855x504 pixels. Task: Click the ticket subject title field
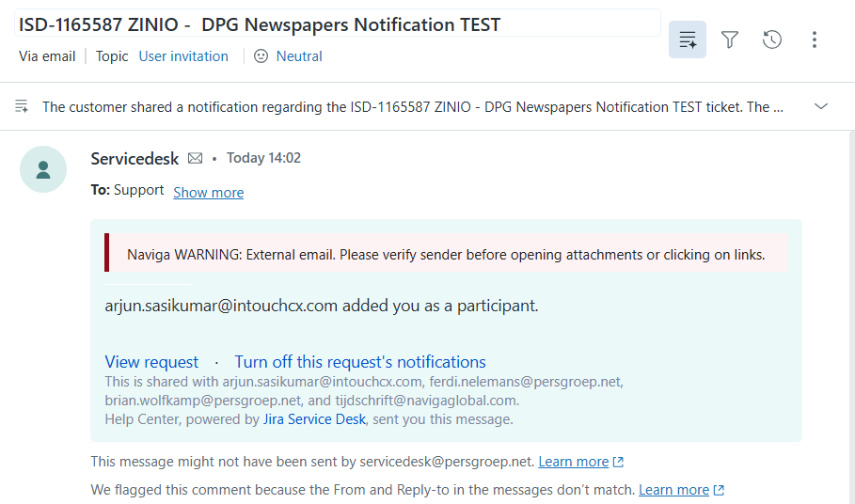tap(338, 24)
